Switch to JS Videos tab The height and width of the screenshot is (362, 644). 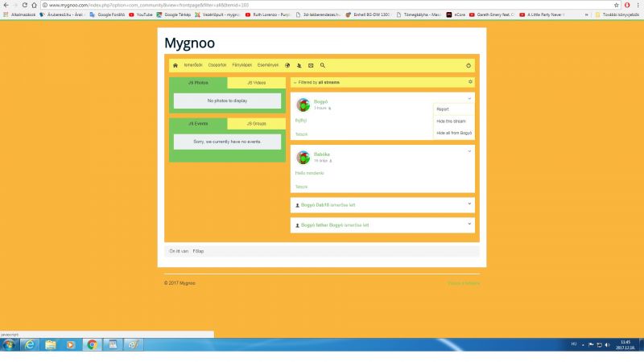coord(256,83)
